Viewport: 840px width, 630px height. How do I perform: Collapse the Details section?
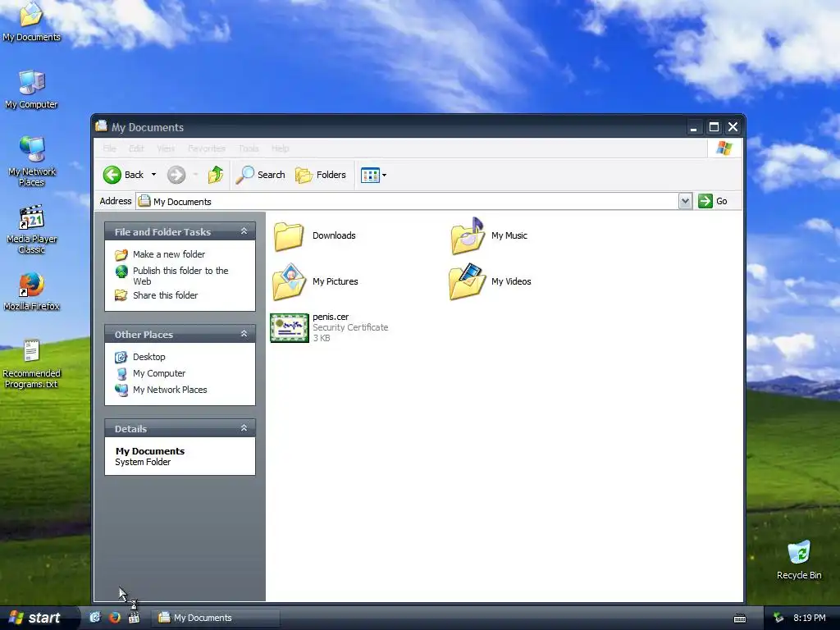point(244,428)
